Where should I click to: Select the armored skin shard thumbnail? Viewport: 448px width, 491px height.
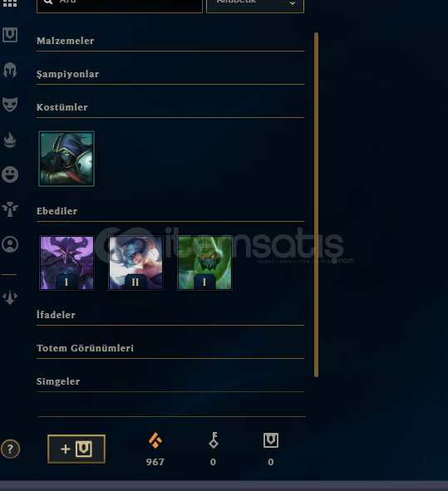pos(66,159)
